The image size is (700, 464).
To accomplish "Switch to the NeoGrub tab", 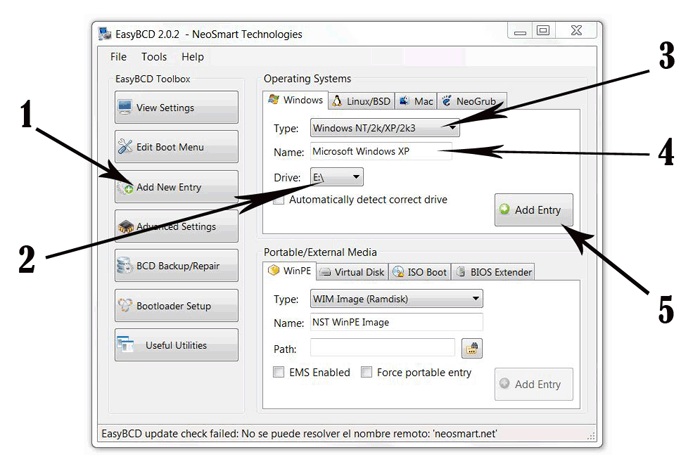I will (x=472, y=101).
